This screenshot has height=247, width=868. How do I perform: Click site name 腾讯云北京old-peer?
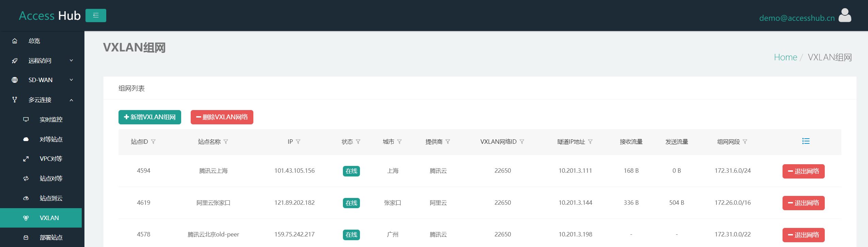pyautogui.click(x=214, y=234)
